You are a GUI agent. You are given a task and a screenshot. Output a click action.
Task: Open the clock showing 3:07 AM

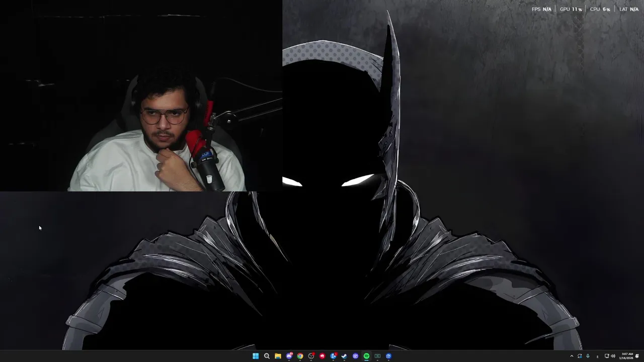click(x=627, y=356)
